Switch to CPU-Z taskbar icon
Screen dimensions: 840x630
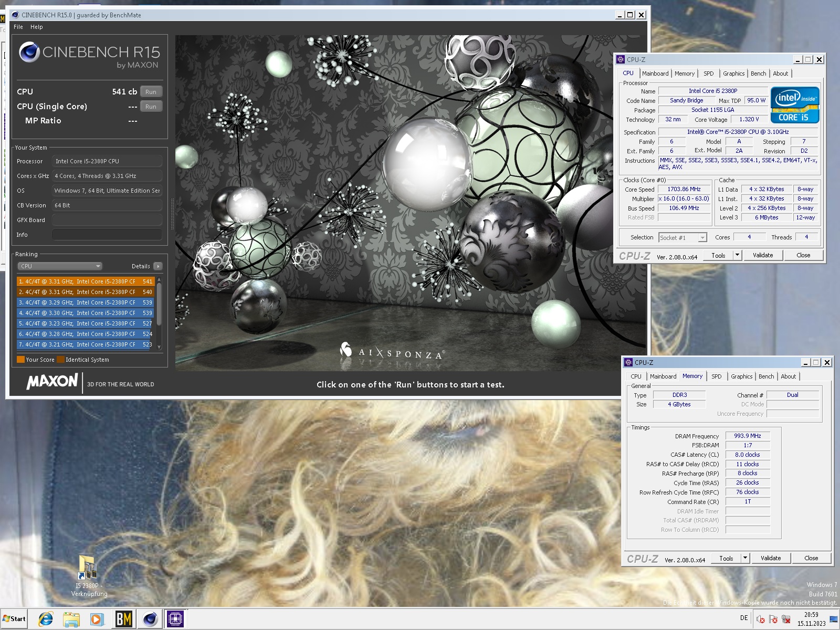point(175,619)
